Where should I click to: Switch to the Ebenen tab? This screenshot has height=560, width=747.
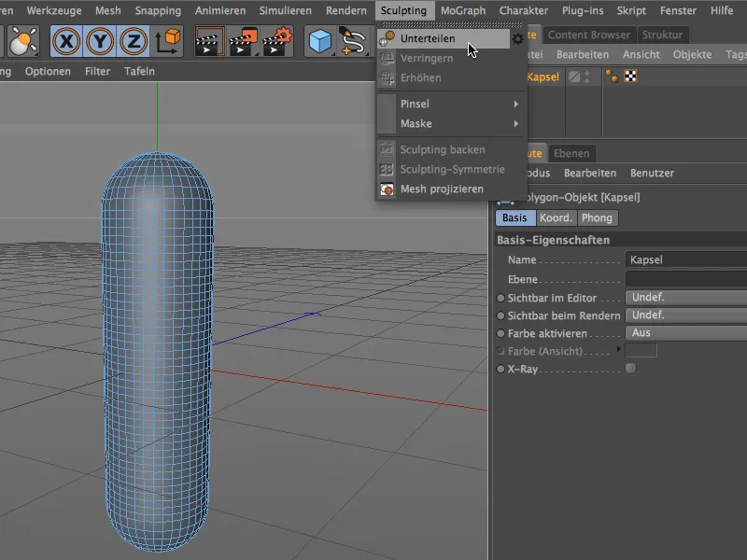571,153
